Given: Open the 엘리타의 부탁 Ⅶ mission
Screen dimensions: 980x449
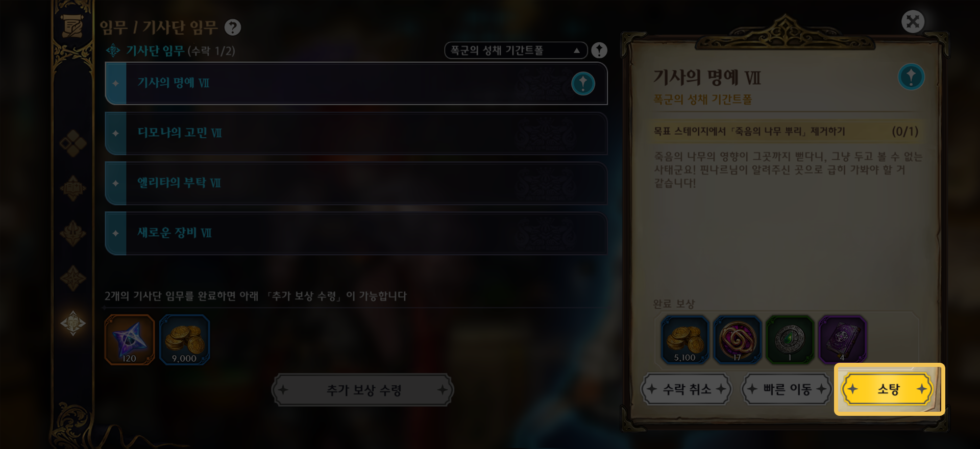Looking at the screenshot, I should point(356,183).
